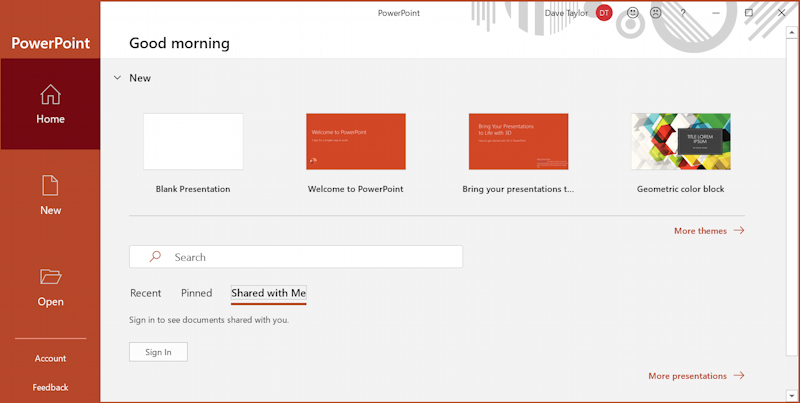Select the Shared with Me tab
This screenshot has width=800, height=403.
tap(268, 293)
